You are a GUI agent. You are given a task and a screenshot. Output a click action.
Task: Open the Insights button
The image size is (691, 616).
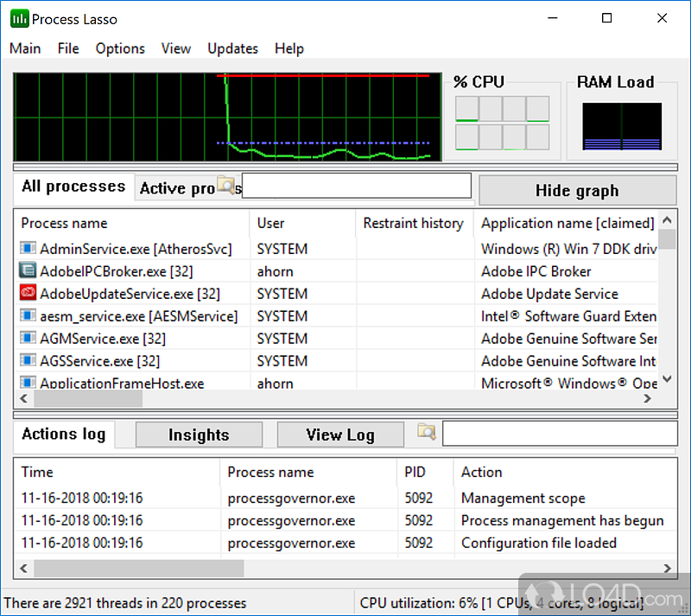199,435
